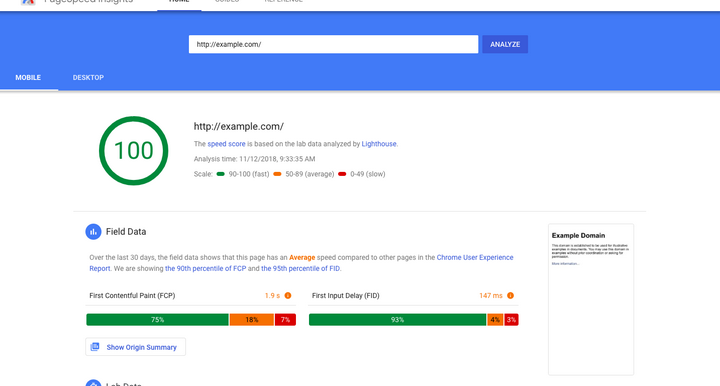Click the Show Origin Summary icon

click(95, 347)
